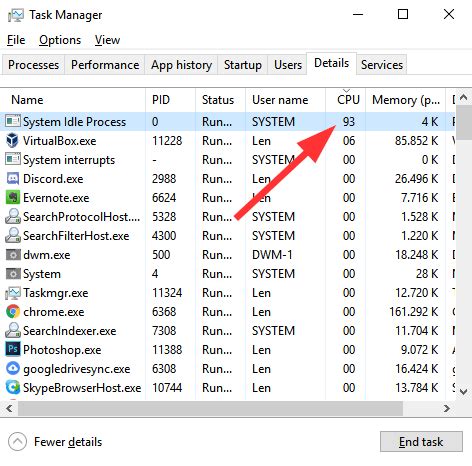Click PID 6624 cell
This screenshot has width=472, height=466.
[x=164, y=198]
